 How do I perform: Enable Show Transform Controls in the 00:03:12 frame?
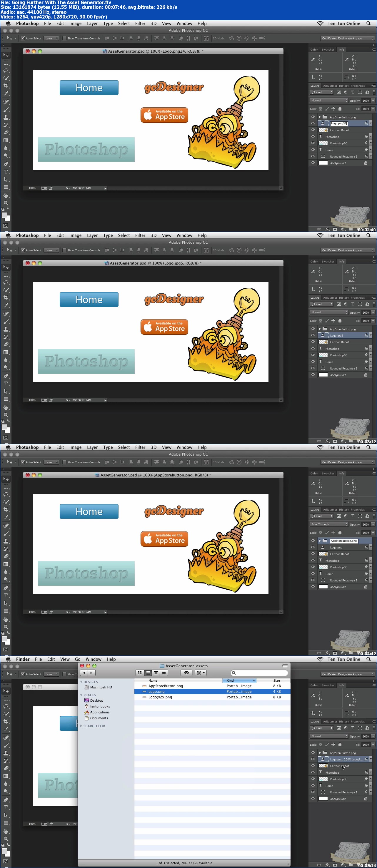point(64,250)
